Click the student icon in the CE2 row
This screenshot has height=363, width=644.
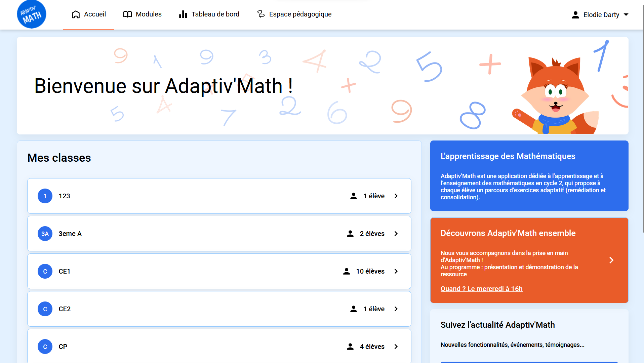click(x=354, y=309)
